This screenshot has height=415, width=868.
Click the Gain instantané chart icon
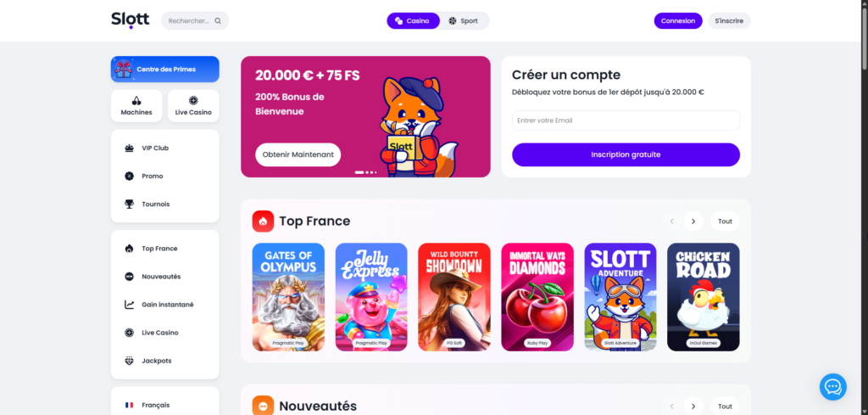[x=130, y=305]
